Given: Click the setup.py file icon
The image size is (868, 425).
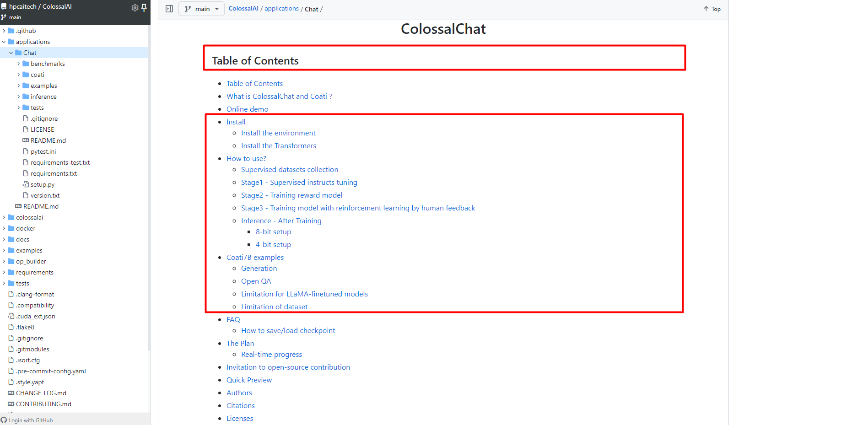Looking at the screenshot, I should pyautogui.click(x=26, y=184).
